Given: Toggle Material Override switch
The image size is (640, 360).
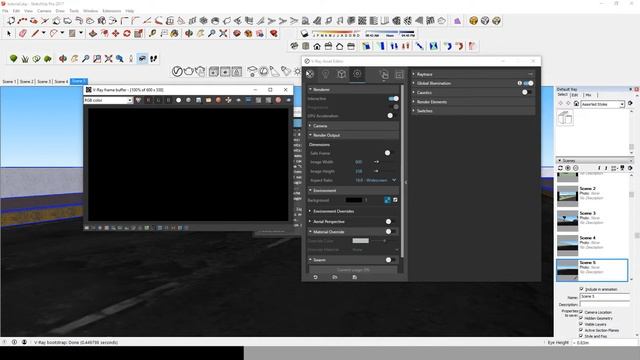Looking at the screenshot, I should 390,231.
